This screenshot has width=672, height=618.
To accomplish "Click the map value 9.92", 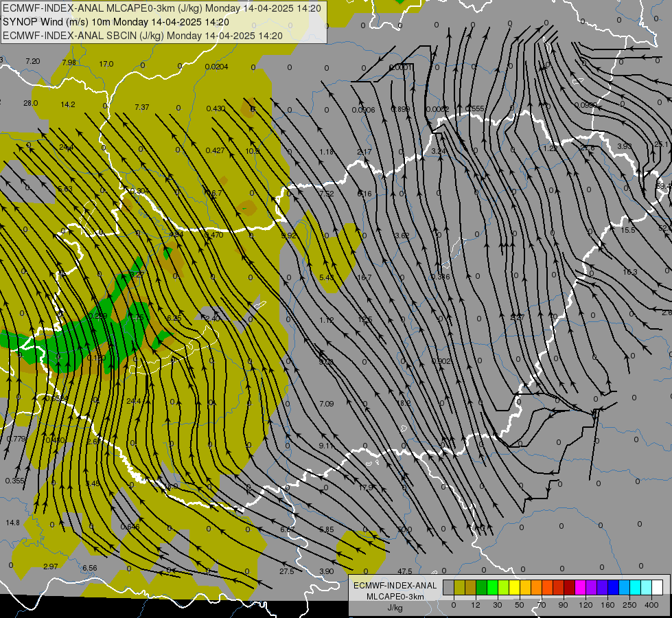I will point(288,236).
